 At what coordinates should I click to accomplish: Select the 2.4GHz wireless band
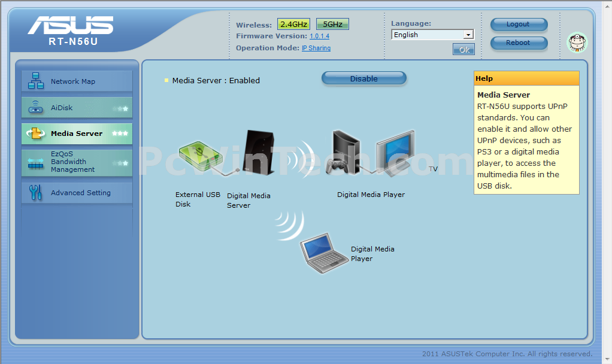coord(293,24)
